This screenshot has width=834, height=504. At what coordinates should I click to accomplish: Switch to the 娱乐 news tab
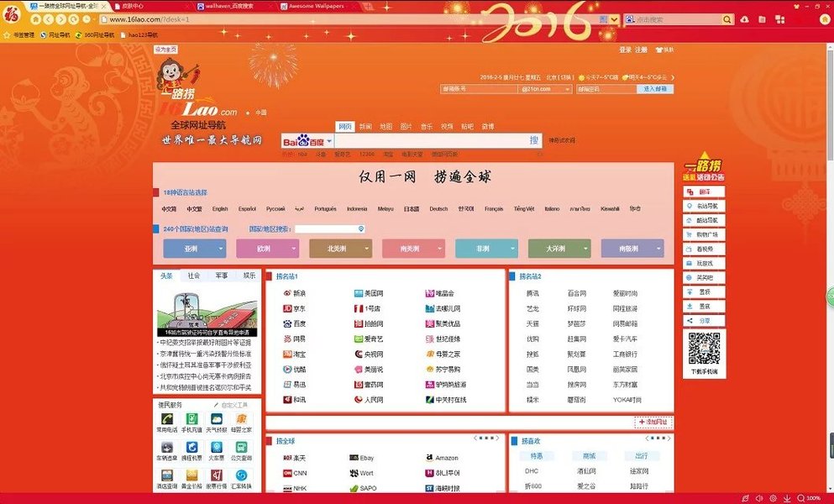pos(249,276)
